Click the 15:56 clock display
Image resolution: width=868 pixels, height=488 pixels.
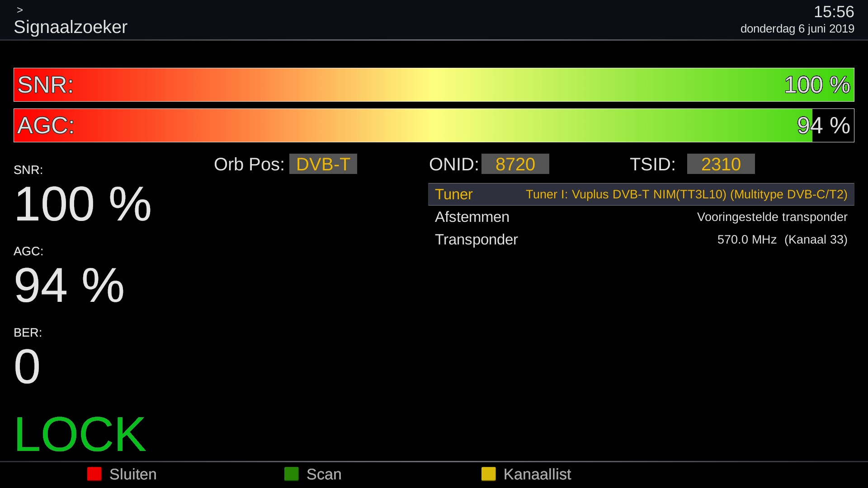834,12
